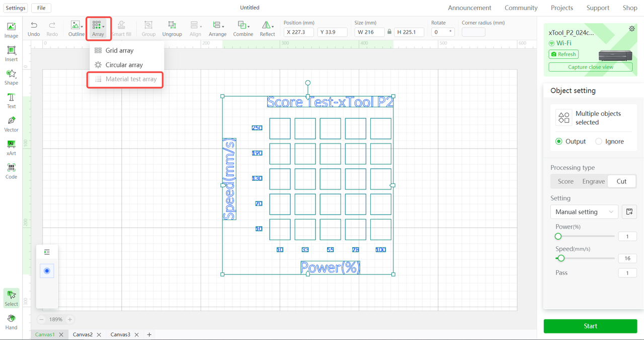Select the blue layer color dot

point(47,271)
